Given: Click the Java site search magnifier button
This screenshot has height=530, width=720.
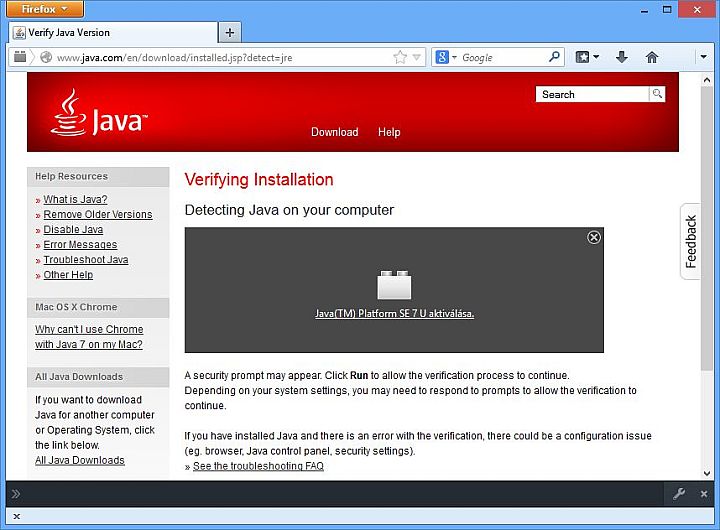Looking at the screenshot, I should click(x=657, y=94).
